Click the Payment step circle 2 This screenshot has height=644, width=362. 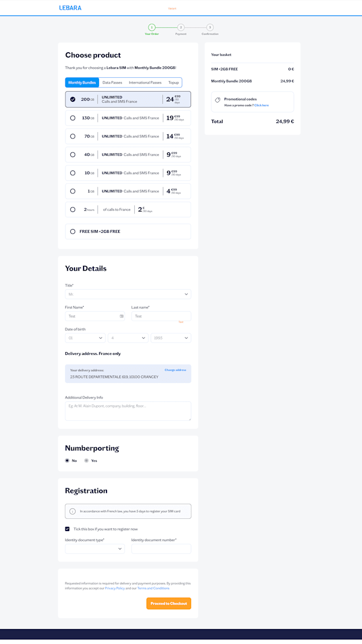[x=181, y=27]
